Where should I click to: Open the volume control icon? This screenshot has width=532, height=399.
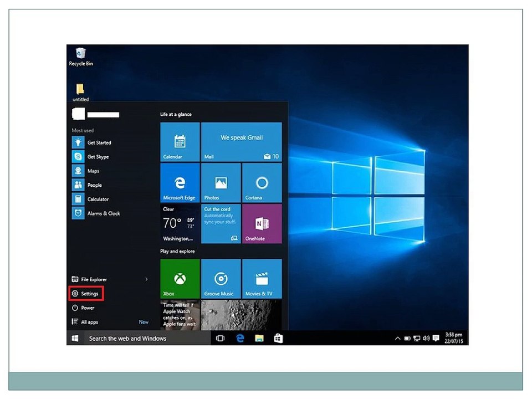click(426, 338)
